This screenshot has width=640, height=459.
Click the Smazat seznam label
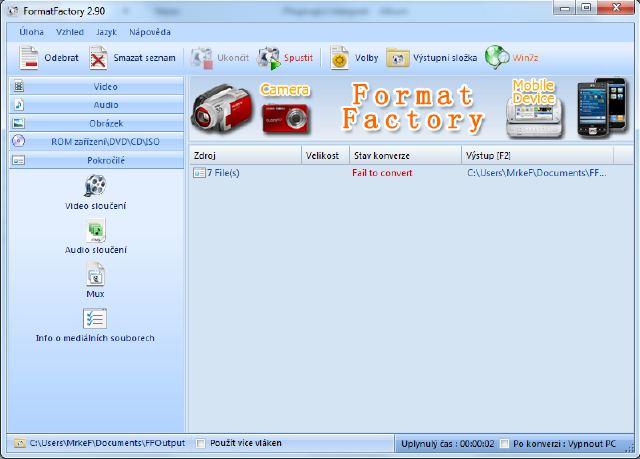click(144, 58)
